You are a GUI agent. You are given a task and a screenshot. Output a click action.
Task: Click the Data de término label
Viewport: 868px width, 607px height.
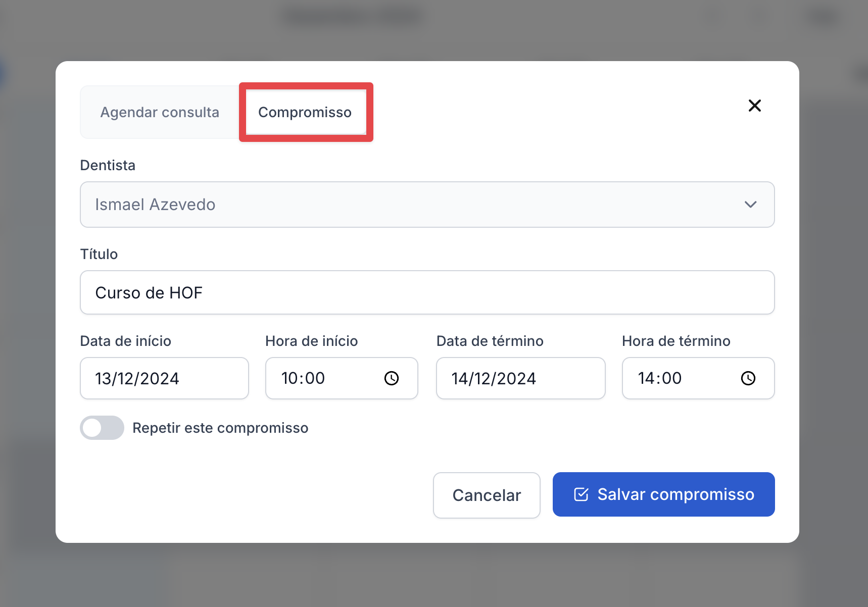pos(490,341)
